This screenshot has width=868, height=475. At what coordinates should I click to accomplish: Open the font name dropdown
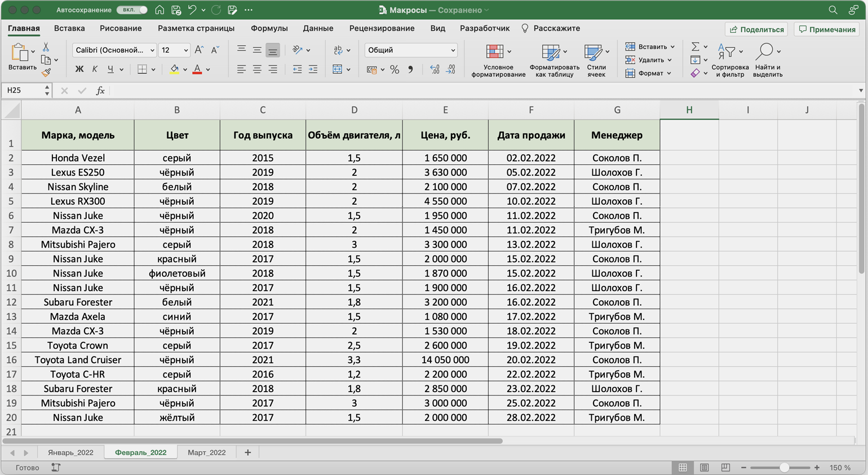tap(114, 50)
